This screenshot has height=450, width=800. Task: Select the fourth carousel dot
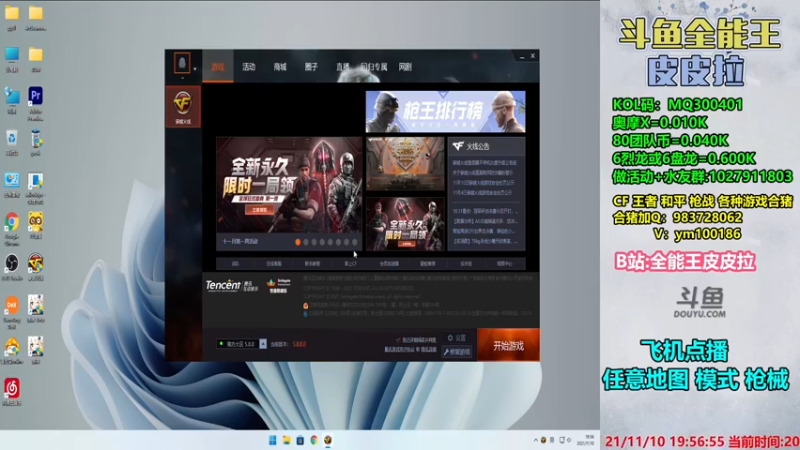pyautogui.click(x=322, y=242)
